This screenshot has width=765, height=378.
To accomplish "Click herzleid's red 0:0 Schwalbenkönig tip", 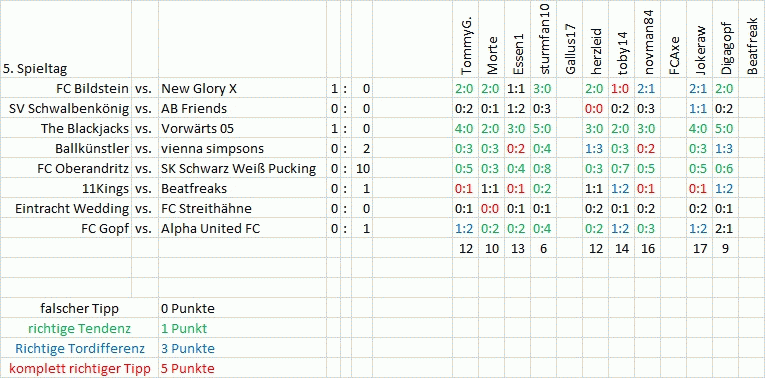I will [x=596, y=109].
